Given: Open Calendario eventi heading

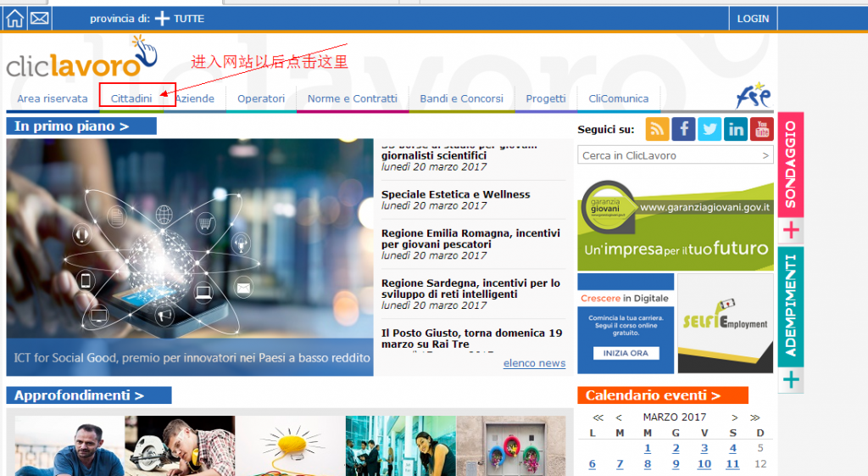Looking at the screenshot, I should tap(663, 395).
